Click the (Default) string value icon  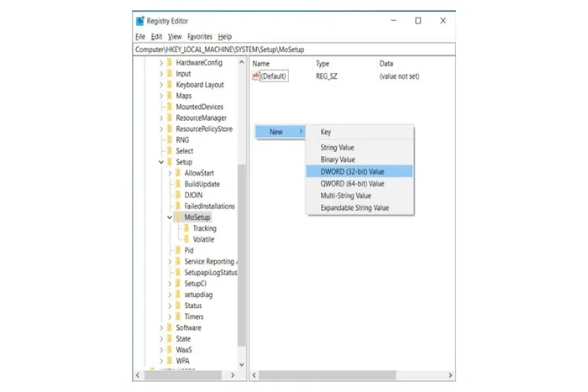255,76
